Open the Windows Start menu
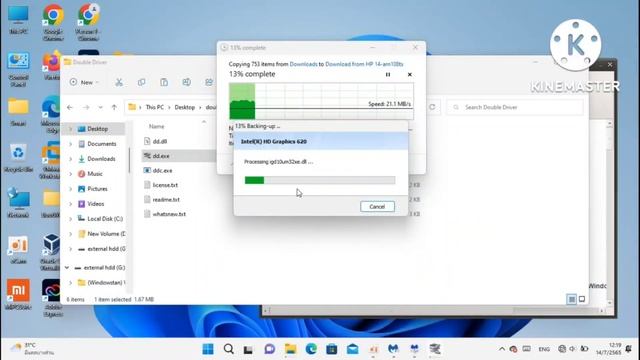The width and height of the screenshot is (640, 360). 208,349
